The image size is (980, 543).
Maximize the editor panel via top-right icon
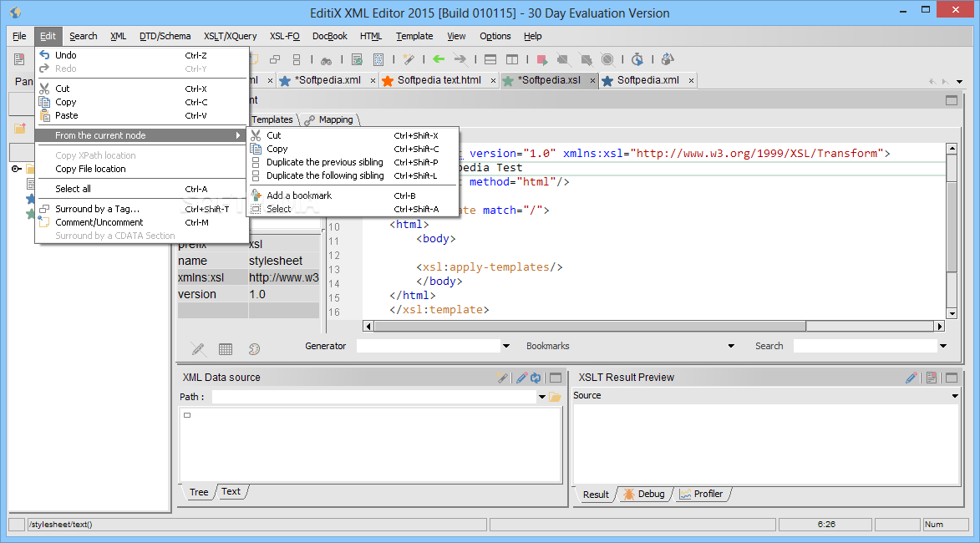952,100
